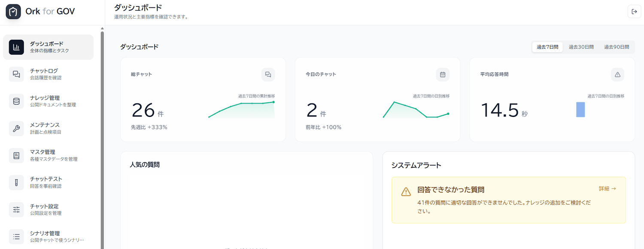
Task: Go to ナレッジ管理 in the sidebar
Action: pyautogui.click(x=48, y=101)
